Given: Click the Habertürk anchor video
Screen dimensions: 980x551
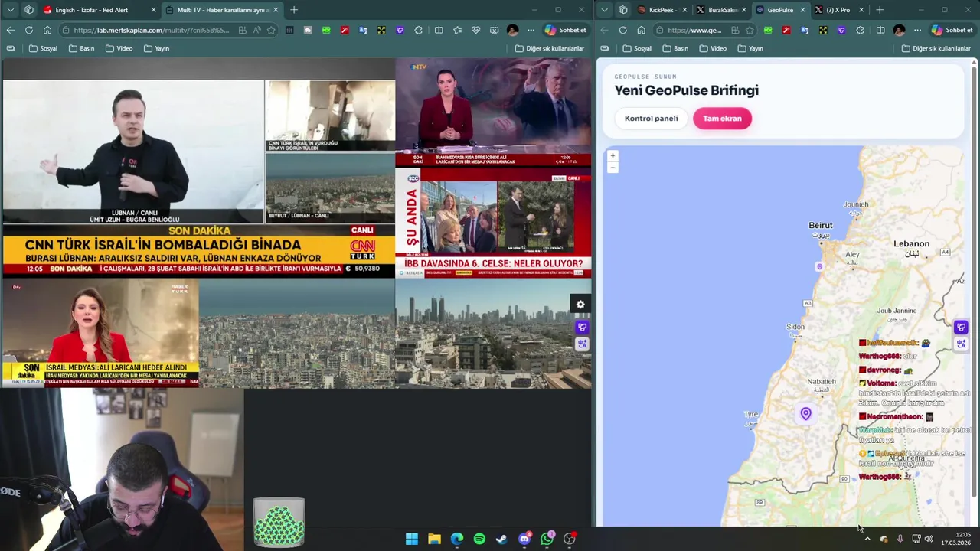Looking at the screenshot, I should [100, 334].
